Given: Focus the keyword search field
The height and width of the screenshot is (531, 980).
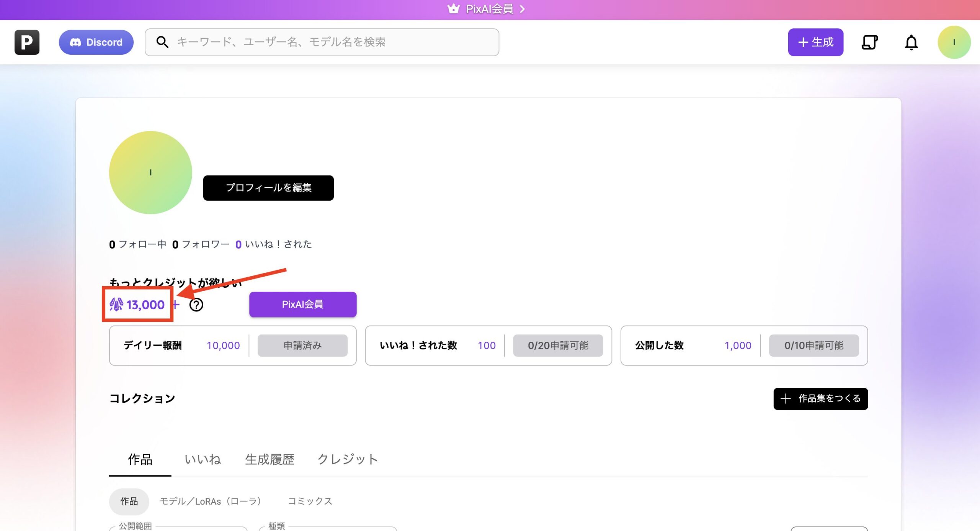Looking at the screenshot, I should (322, 42).
